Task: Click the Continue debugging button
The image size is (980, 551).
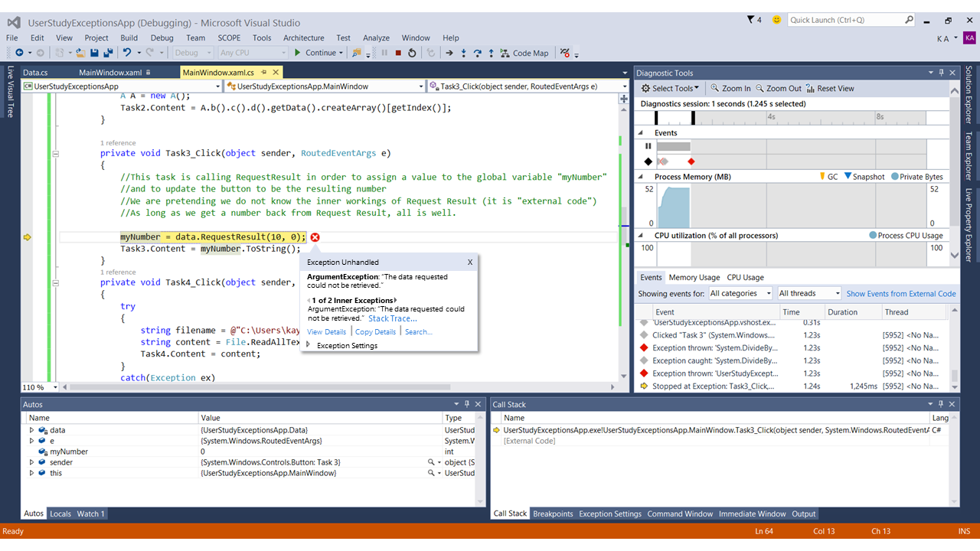Action: (315, 53)
